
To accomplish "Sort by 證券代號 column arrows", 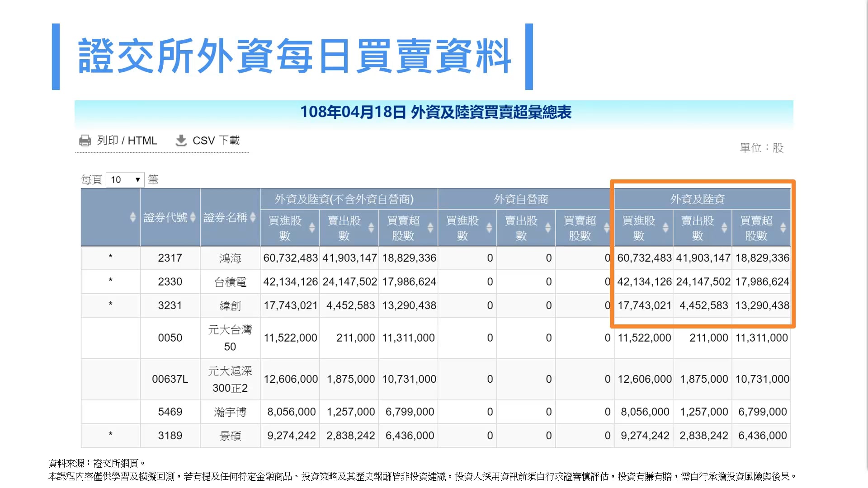I will 193,217.
